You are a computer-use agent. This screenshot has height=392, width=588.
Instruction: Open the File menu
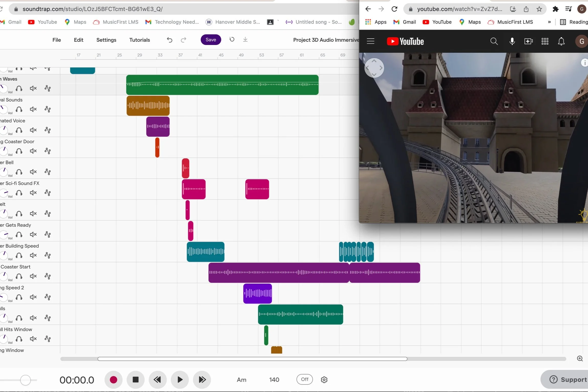coord(57,40)
